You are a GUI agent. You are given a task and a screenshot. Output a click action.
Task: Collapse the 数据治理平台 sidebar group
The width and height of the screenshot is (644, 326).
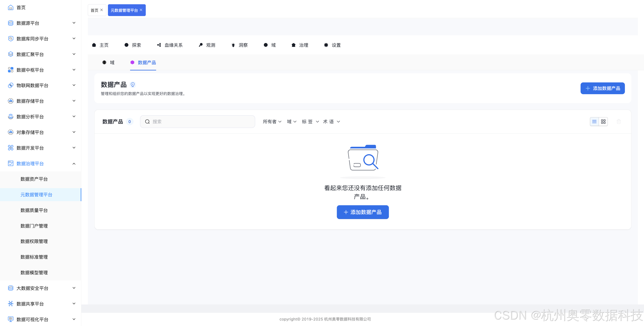click(x=74, y=163)
